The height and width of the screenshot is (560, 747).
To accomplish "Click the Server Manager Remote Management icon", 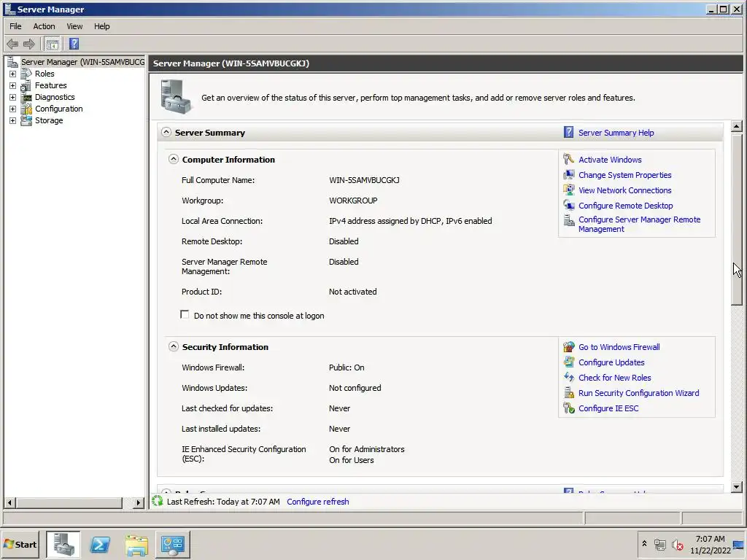I will click(x=568, y=220).
